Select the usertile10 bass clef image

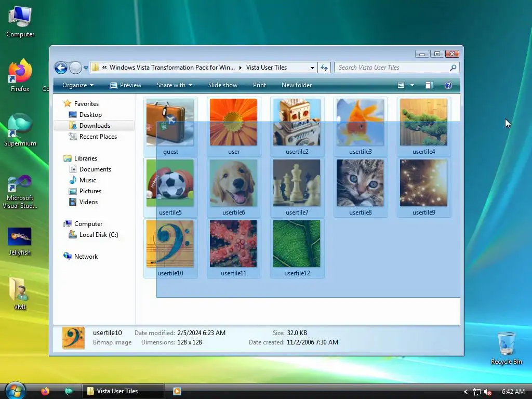[170, 244]
